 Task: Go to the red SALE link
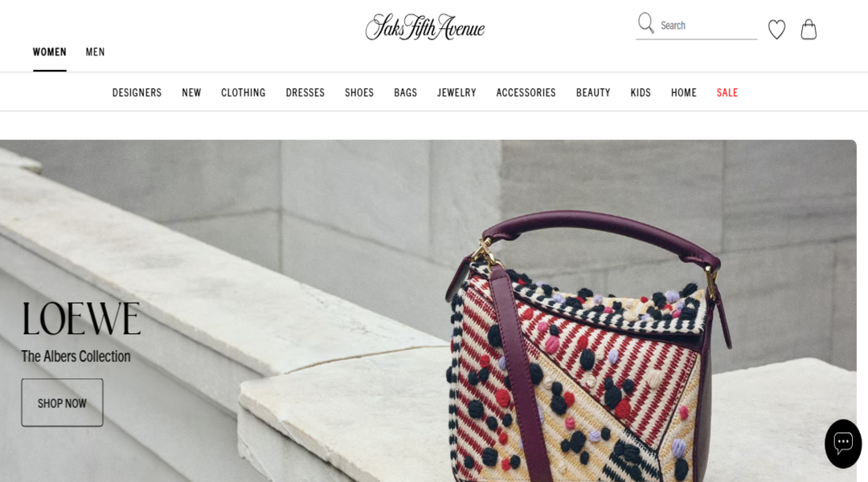coord(727,92)
